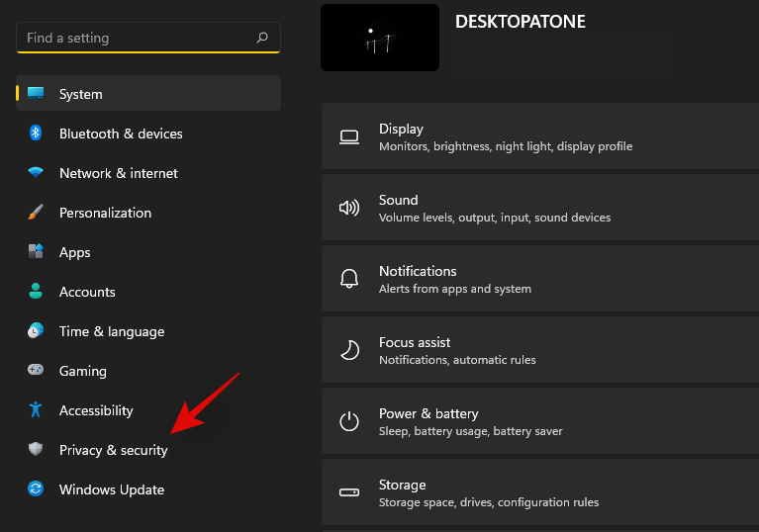Open Sound settings
759x532 pixels.
(x=539, y=208)
